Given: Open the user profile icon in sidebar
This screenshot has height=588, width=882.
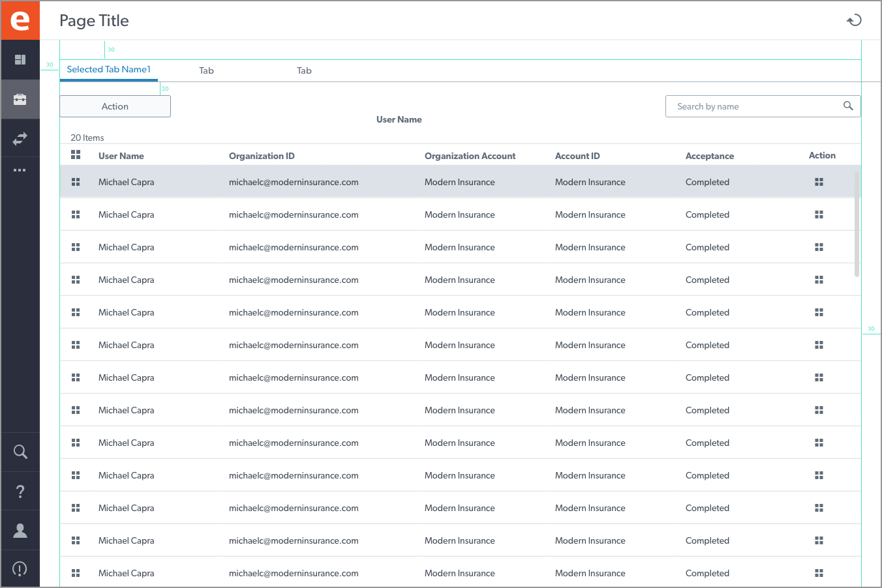Looking at the screenshot, I should pyautogui.click(x=20, y=530).
